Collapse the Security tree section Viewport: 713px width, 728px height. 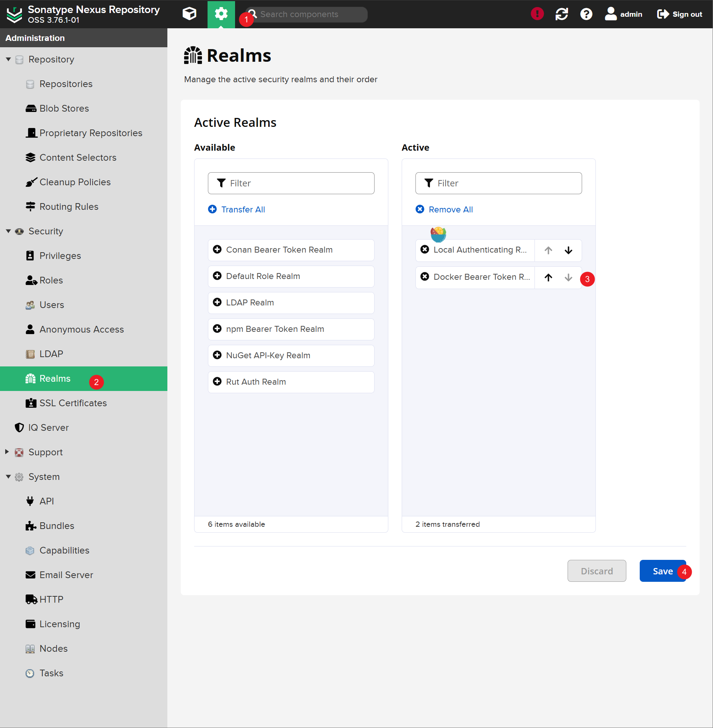8,231
